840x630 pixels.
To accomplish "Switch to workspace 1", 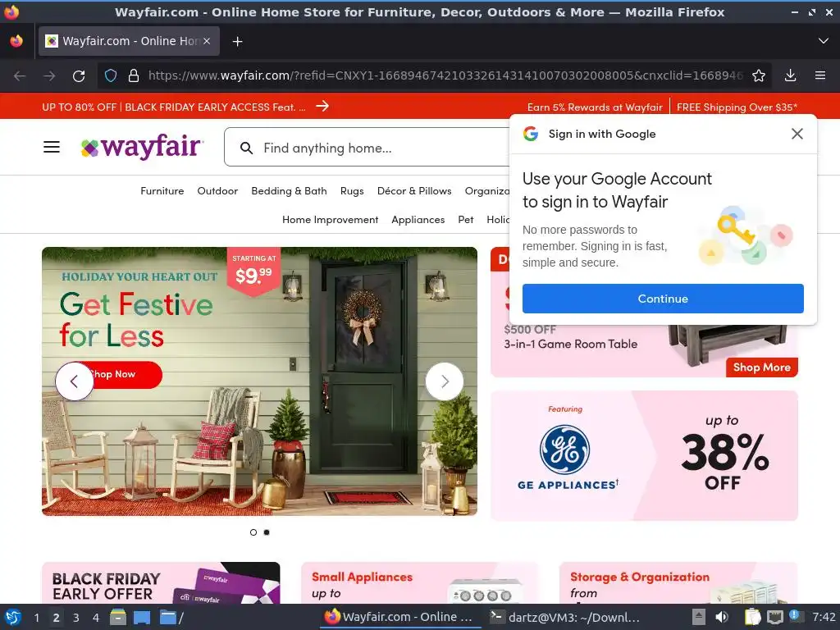I will 36,618.
